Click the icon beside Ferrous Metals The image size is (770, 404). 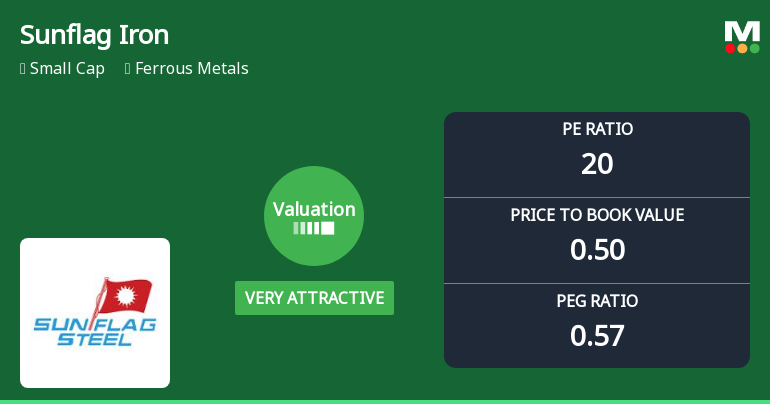pos(128,69)
